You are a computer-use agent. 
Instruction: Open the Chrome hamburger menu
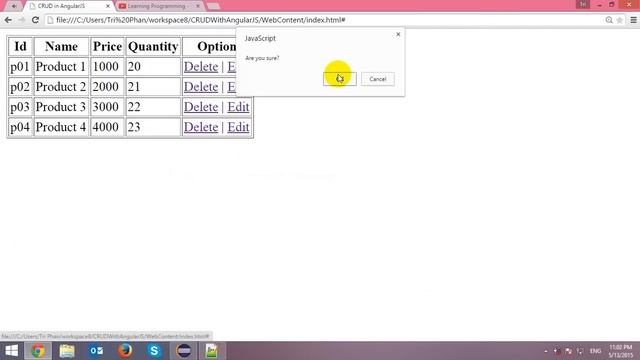click(x=633, y=20)
